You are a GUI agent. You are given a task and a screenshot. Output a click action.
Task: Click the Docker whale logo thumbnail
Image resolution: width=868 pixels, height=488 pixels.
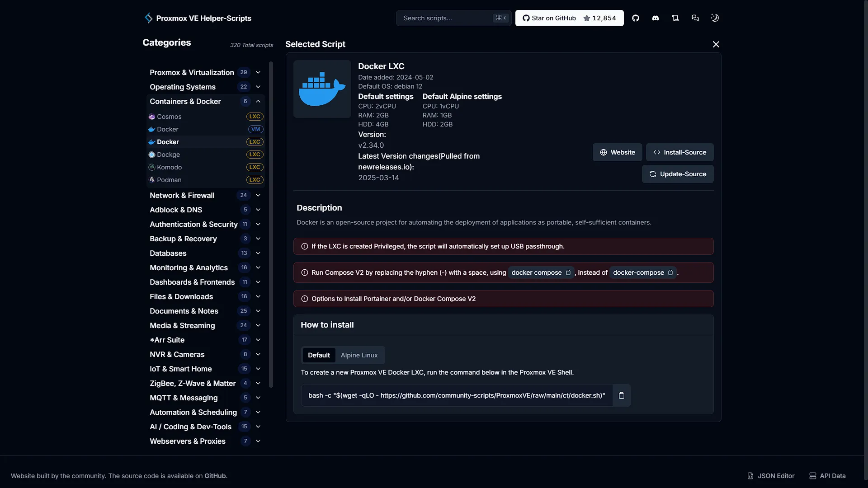click(322, 89)
